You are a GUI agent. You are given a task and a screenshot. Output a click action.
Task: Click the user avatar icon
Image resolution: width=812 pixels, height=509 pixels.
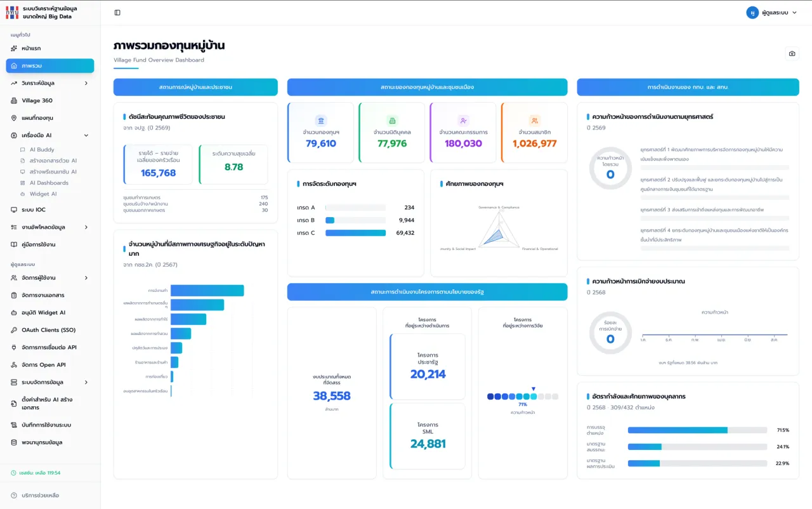click(752, 13)
